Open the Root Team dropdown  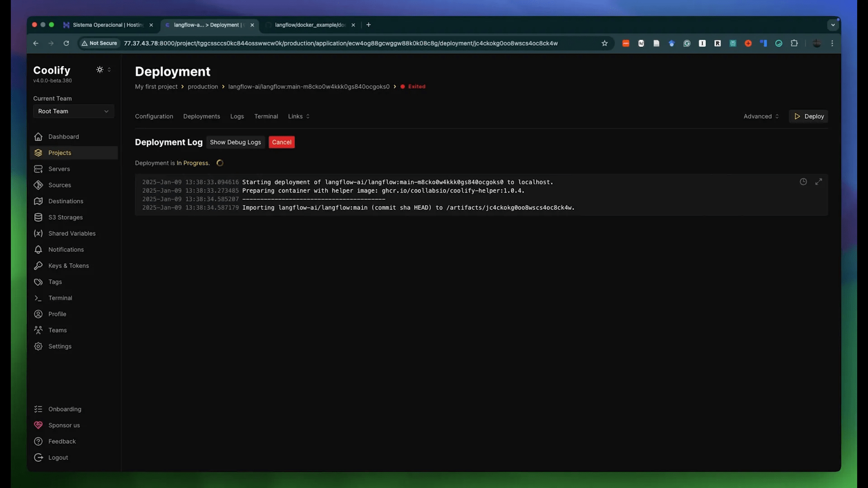pos(74,111)
